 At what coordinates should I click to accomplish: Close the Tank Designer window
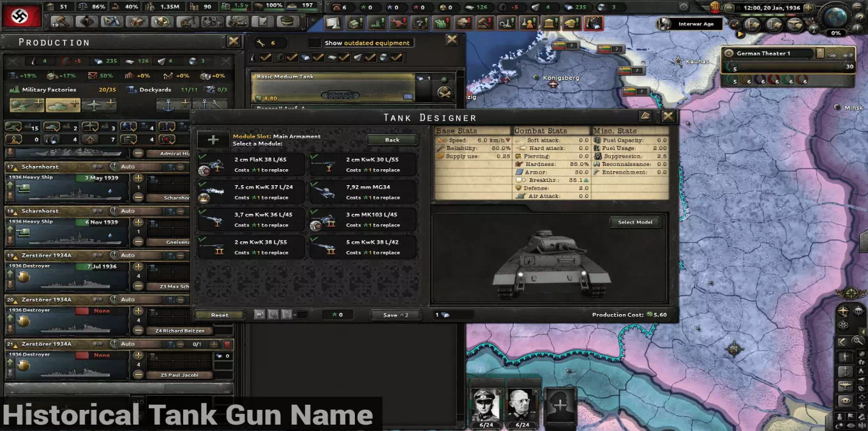tap(668, 116)
